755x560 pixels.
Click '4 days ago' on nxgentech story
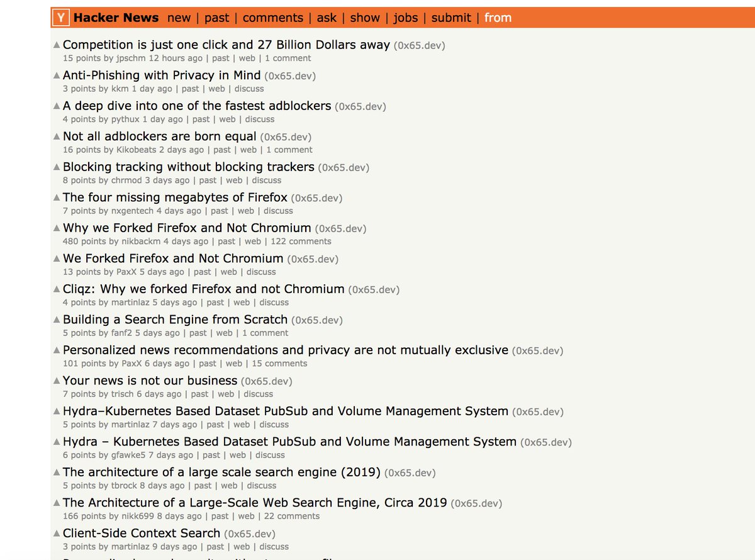[x=179, y=211]
